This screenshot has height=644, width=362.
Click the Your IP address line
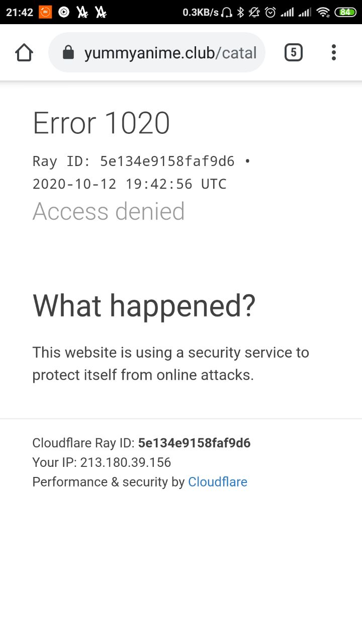pyautogui.click(x=102, y=462)
